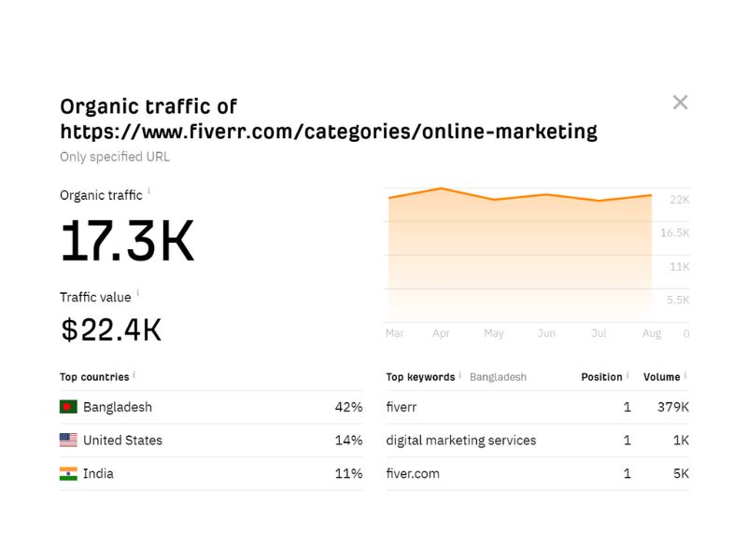The height and width of the screenshot is (560, 747).
Task: Click the India flag icon
Action: [68, 473]
